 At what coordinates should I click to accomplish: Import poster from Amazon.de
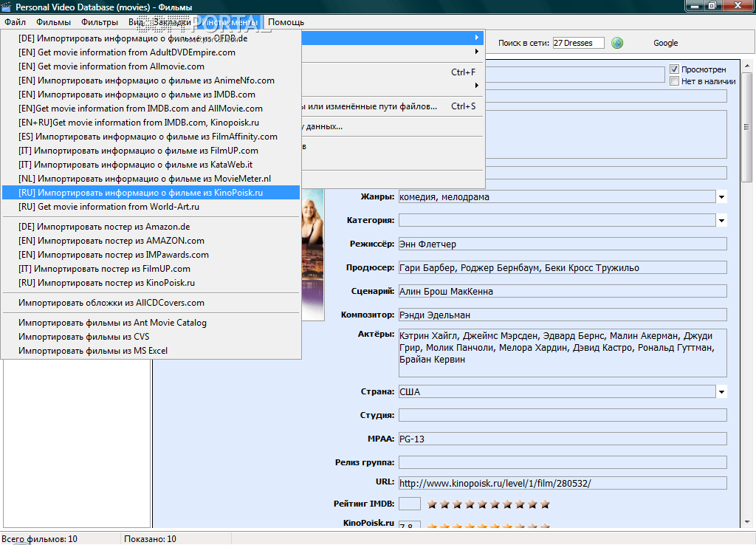151,227
